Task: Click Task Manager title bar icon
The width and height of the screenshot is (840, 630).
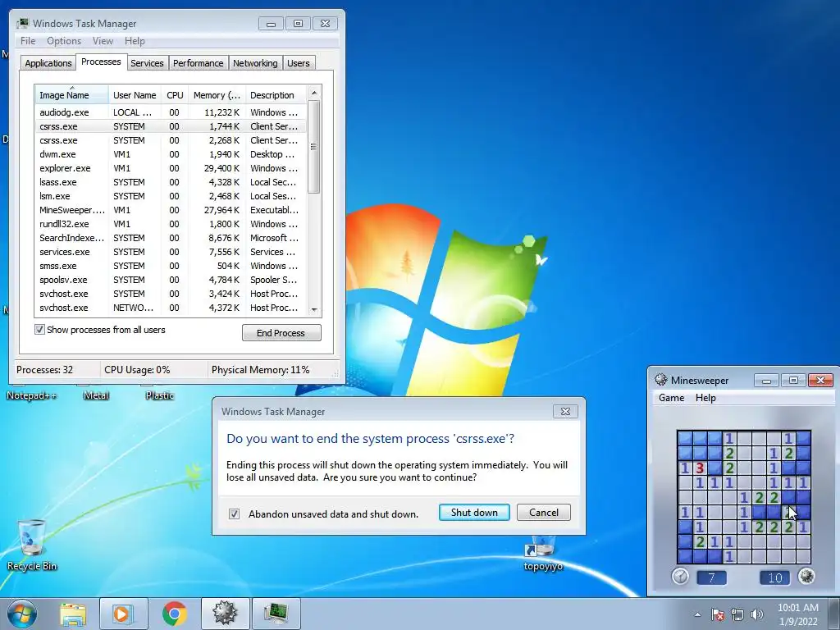Action: click(22, 23)
